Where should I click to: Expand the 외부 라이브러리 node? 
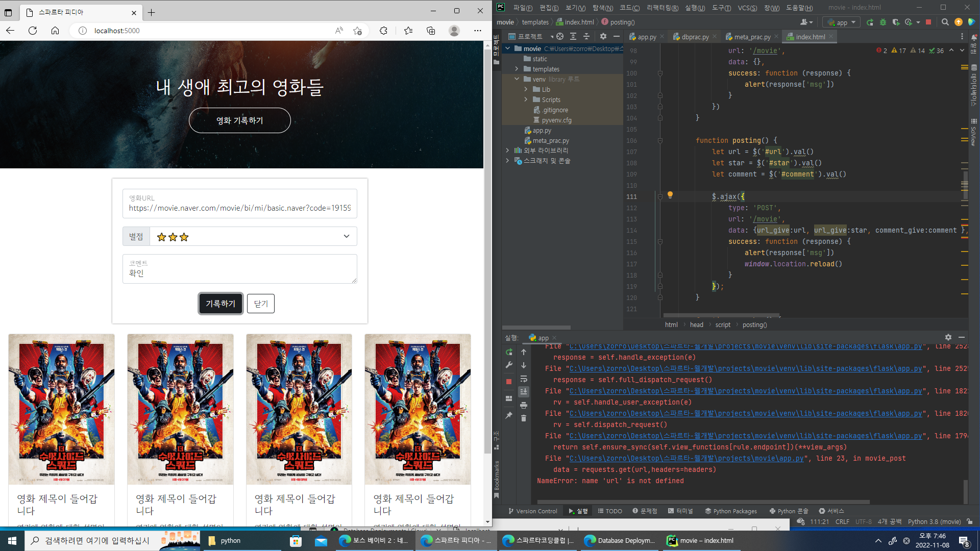pos(508,151)
